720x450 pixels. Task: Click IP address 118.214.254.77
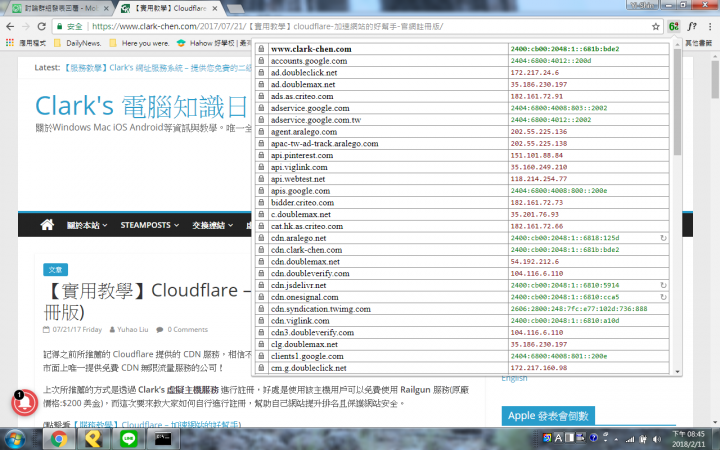(x=539, y=179)
